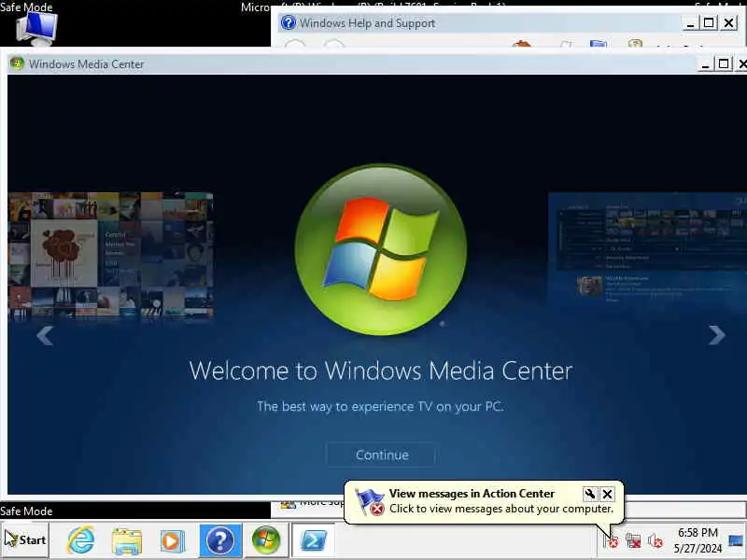Screen dimensions: 747x560
Task: Switch to Help and Support taskbar button
Action: click(220, 540)
